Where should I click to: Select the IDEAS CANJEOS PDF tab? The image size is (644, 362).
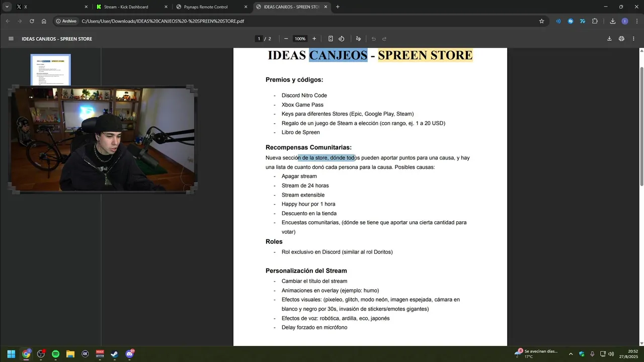(x=291, y=7)
